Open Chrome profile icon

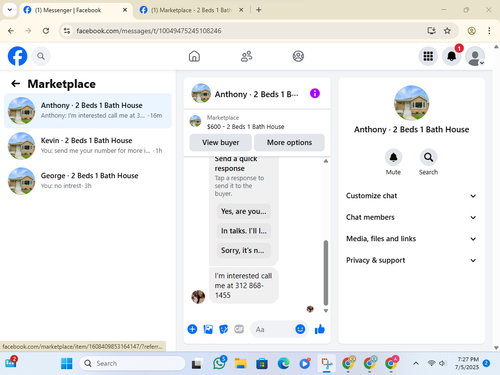tap(471, 31)
